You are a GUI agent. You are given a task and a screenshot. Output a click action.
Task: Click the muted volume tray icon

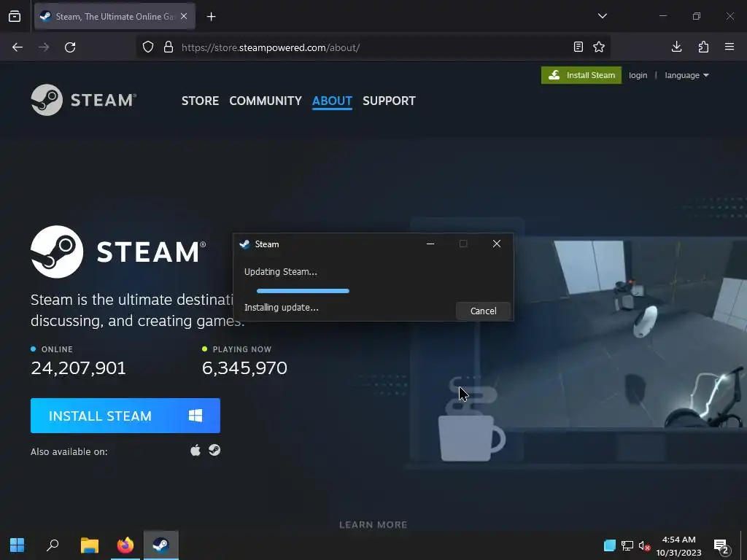pos(644,545)
